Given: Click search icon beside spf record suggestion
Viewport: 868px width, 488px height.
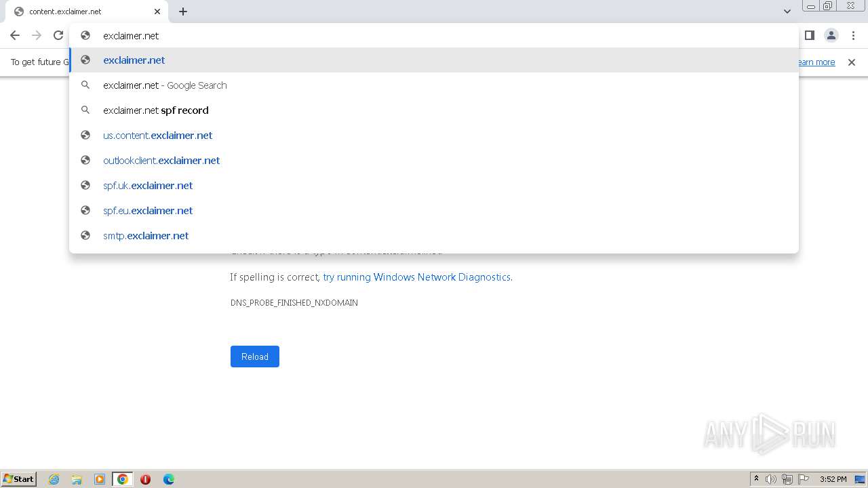Looking at the screenshot, I should click(85, 110).
